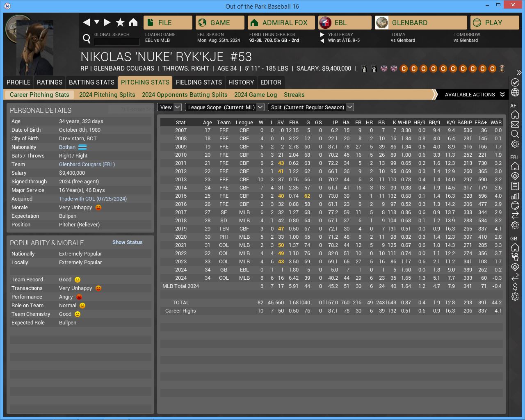
Task: Click the Global Search input field
Action: 117,41
